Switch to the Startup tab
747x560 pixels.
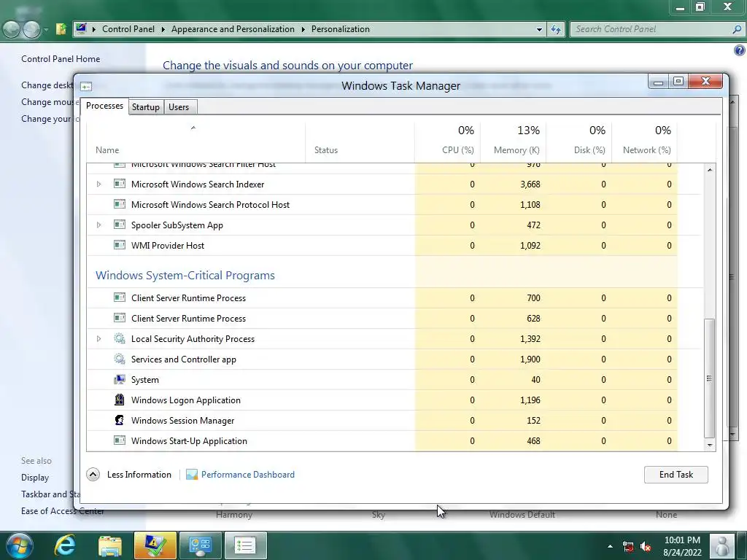(x=146, y=107)
